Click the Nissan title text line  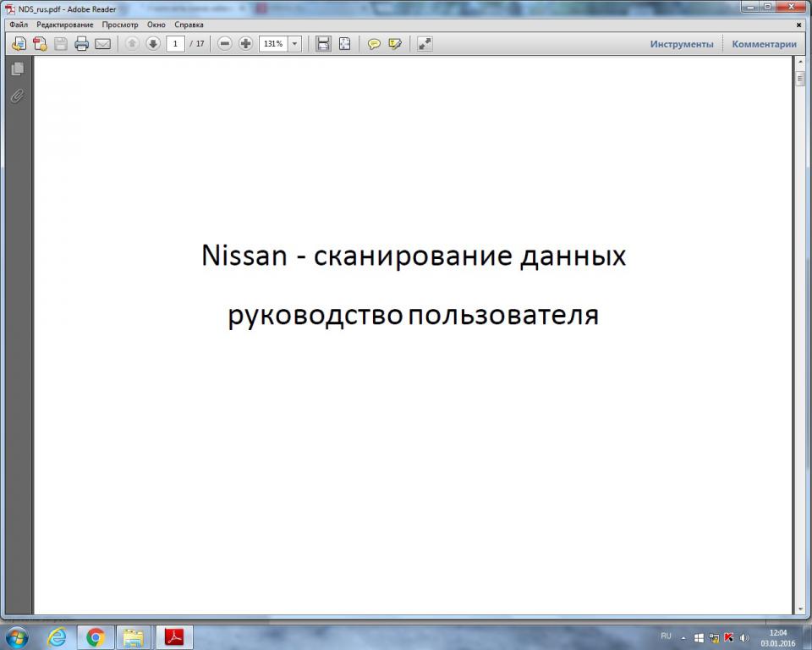click(414, 255)
